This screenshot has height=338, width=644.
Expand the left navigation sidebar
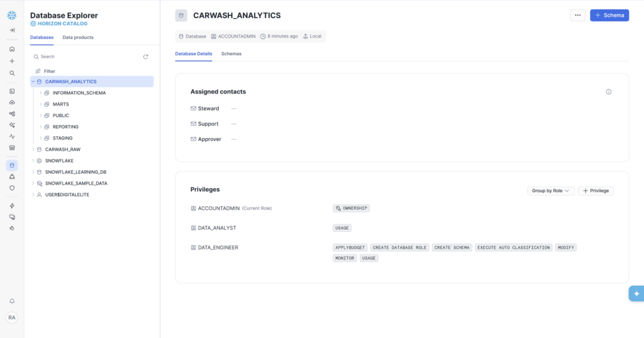tap(11, 30)
